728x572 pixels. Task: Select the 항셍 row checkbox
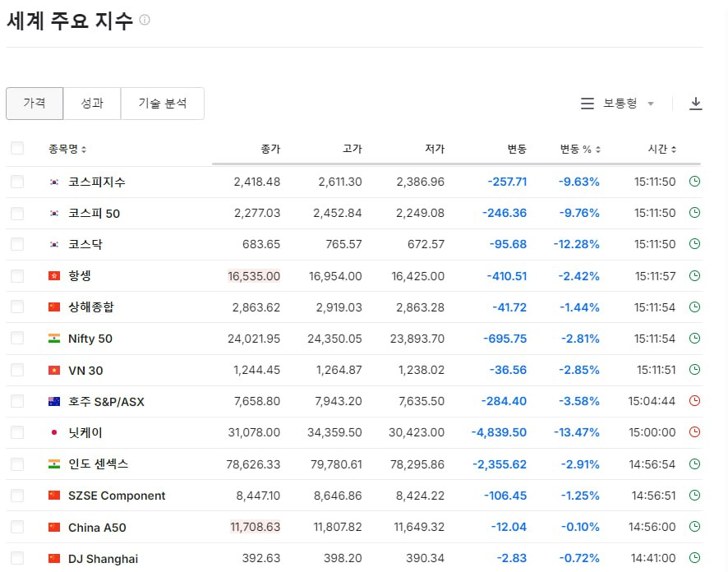17,275
